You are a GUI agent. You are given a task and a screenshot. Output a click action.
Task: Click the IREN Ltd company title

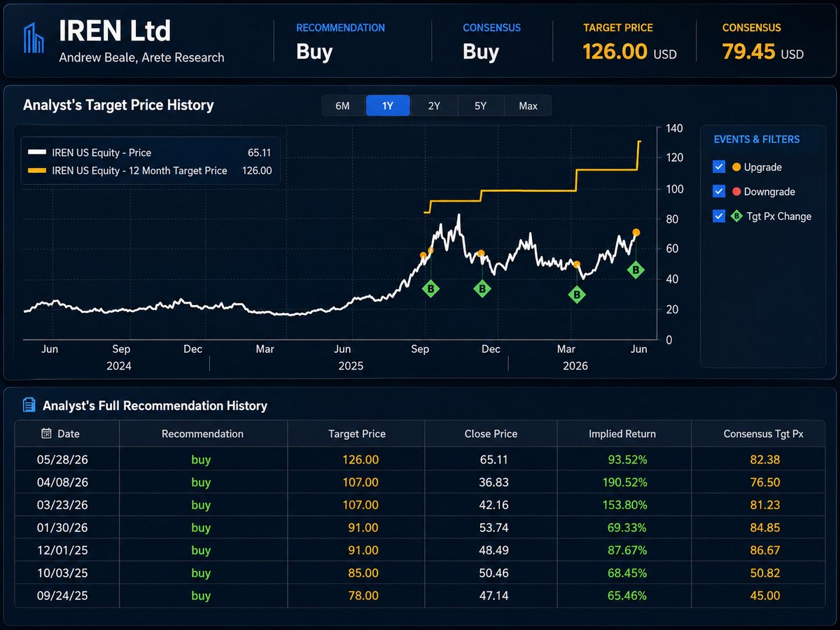(115, 31)
